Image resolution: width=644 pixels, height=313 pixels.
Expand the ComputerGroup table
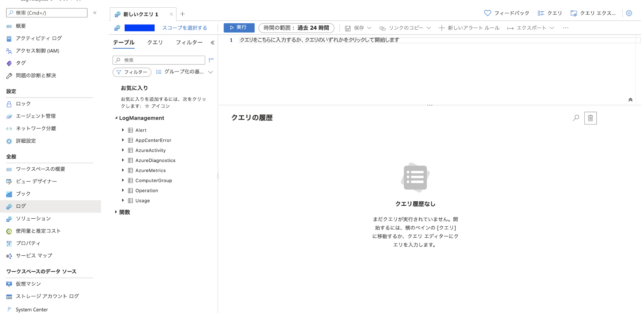point(123,180)
